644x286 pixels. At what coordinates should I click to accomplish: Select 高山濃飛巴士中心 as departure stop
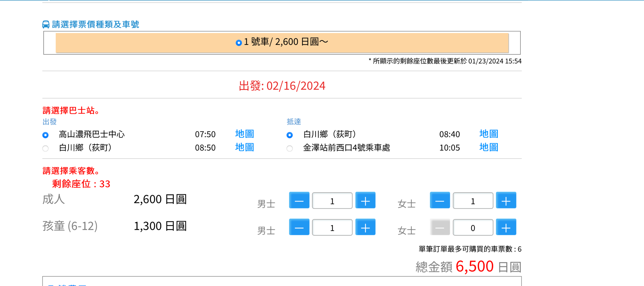point(46,135)
